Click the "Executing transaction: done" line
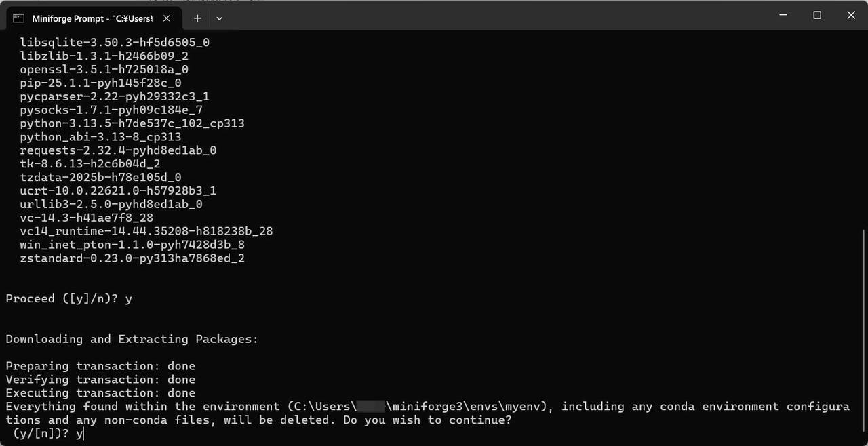 point(100,393)
